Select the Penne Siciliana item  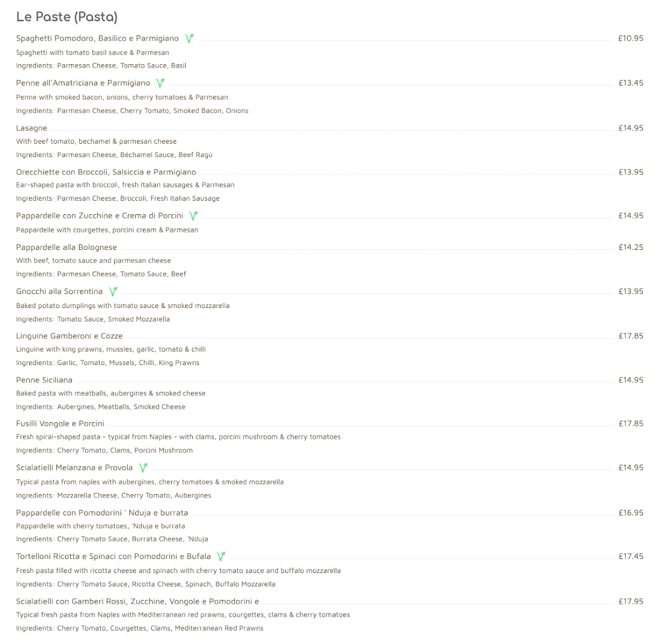click(x=44, y=380)
